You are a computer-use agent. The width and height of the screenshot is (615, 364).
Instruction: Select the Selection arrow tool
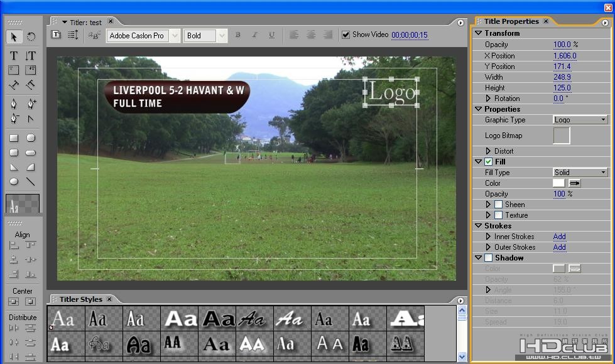[x=14, y=37]
